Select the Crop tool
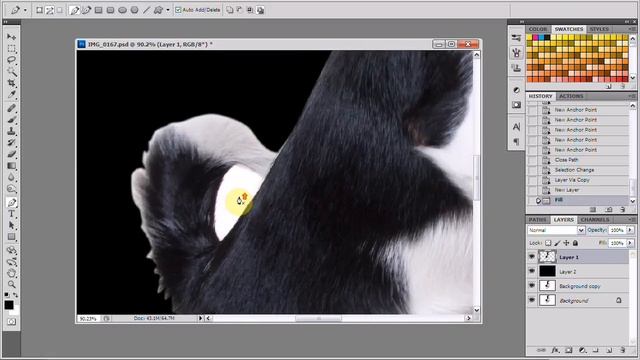The height and width of the screenshot is (360, 640). (x=11, y=83)
